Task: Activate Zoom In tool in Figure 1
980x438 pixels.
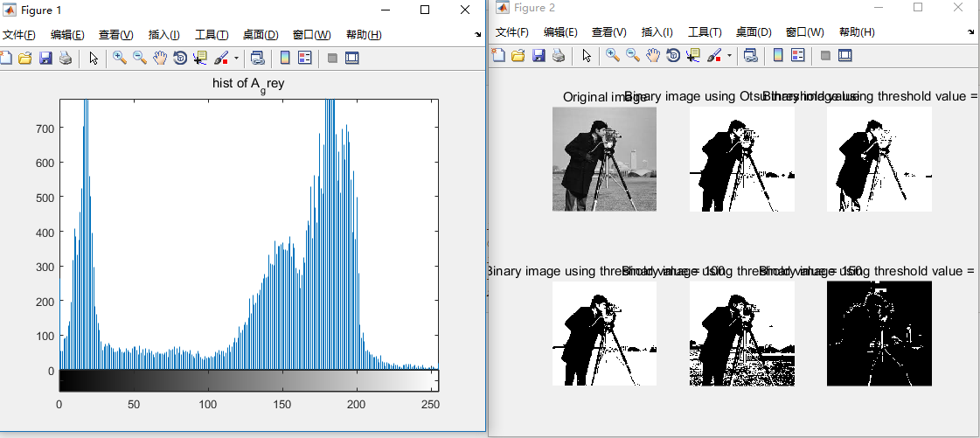Action: click(120, 58)
